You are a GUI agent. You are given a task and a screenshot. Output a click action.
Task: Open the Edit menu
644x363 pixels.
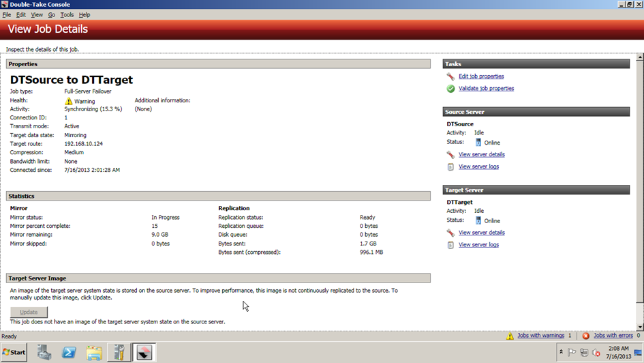pos(21,15)
